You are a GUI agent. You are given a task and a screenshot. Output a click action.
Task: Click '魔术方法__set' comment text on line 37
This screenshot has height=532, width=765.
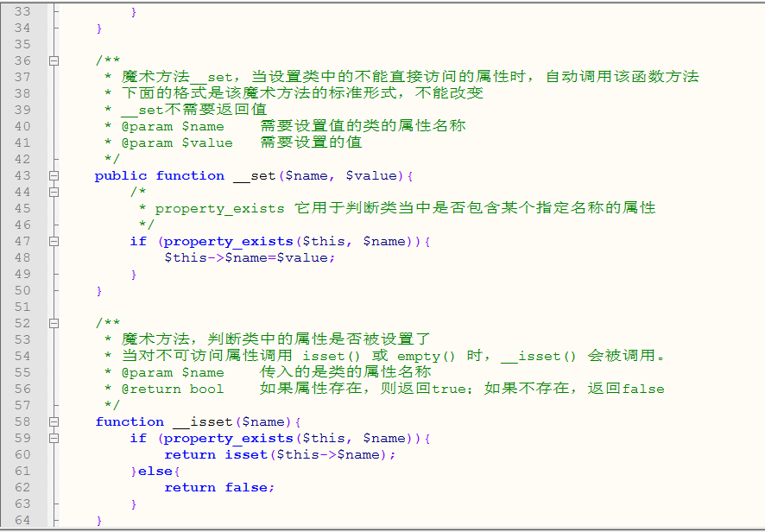pos(177,77)
